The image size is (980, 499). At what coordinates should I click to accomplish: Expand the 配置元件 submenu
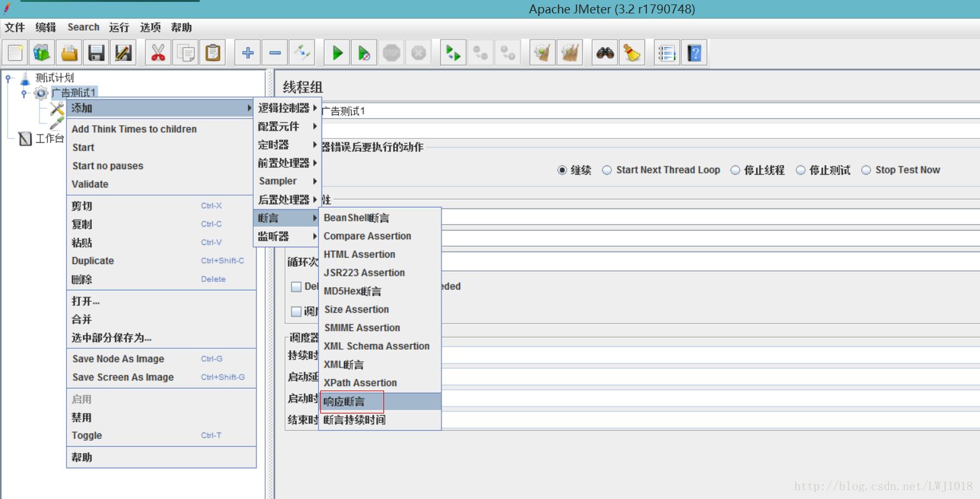coord(287,126)
